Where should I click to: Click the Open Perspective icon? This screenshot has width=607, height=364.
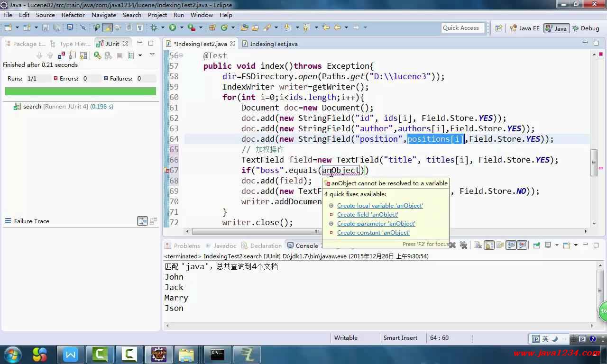(x=498, y=28)
